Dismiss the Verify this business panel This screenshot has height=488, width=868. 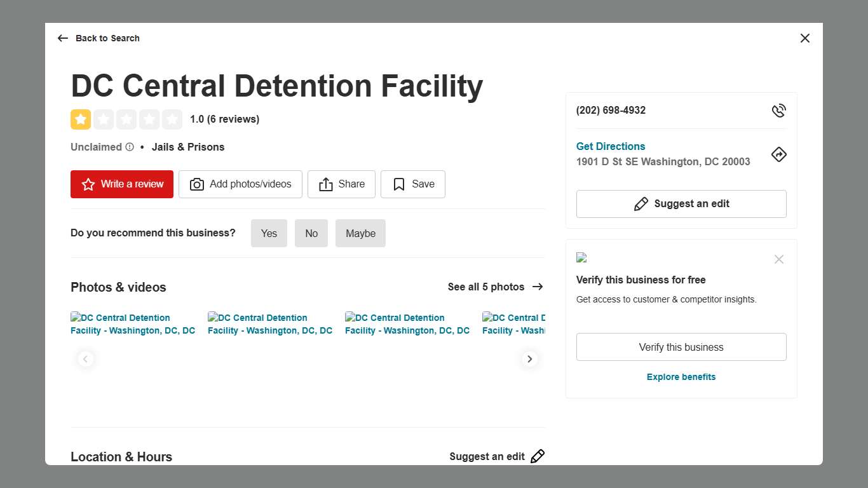tap(779, 259)
